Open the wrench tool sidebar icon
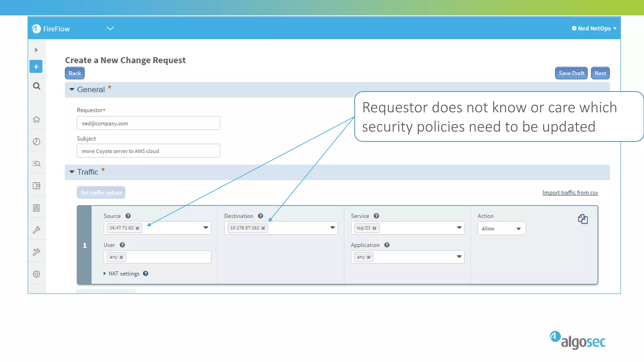Screen dimensions: 644x362 36,230
